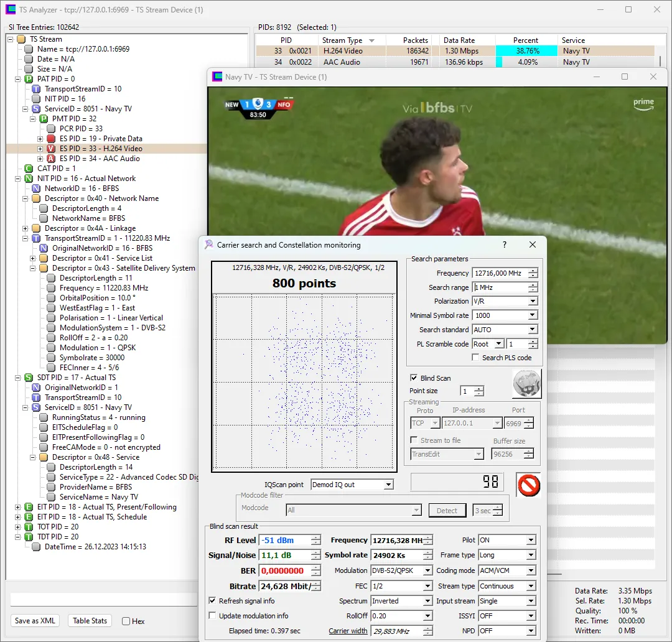Disable the Blind Scan checkbox
The height and width of the screenshot is (642, 672).
point(414,378)
